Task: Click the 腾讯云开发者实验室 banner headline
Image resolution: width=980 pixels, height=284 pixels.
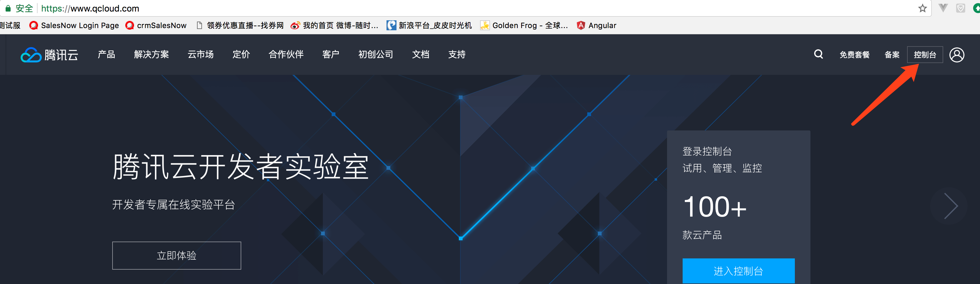Action: click(x=240, y=167)
